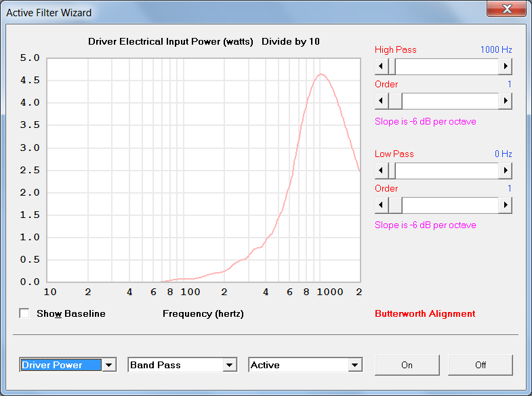Click the Low Pass label
The height and width of the screenshot is (396, 532).
394,154
